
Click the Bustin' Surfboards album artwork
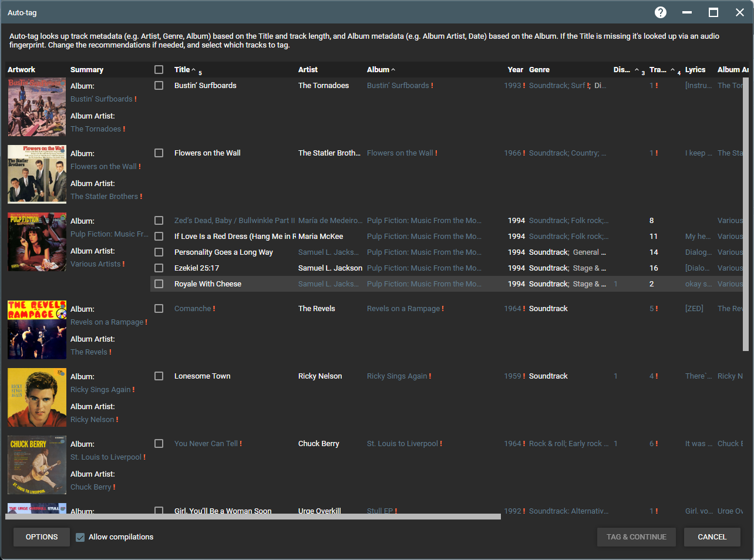click(36, 107)
